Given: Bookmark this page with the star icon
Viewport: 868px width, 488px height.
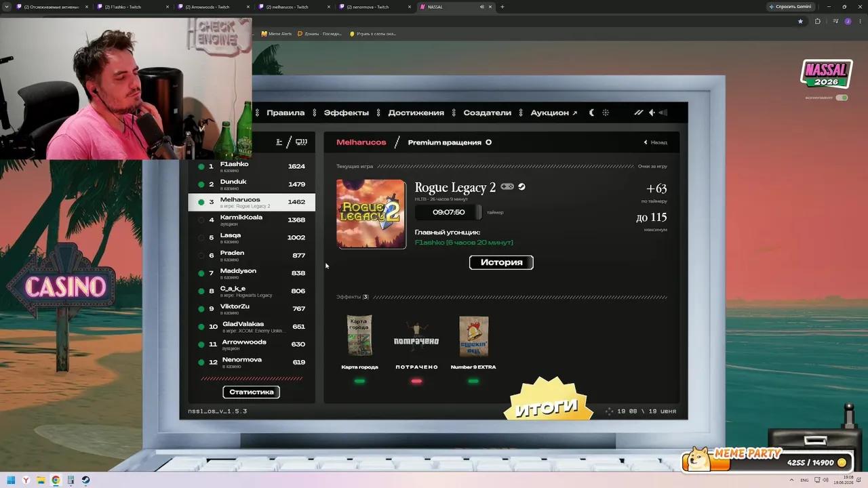Looking at the screenshot, I should pos(800,21).
